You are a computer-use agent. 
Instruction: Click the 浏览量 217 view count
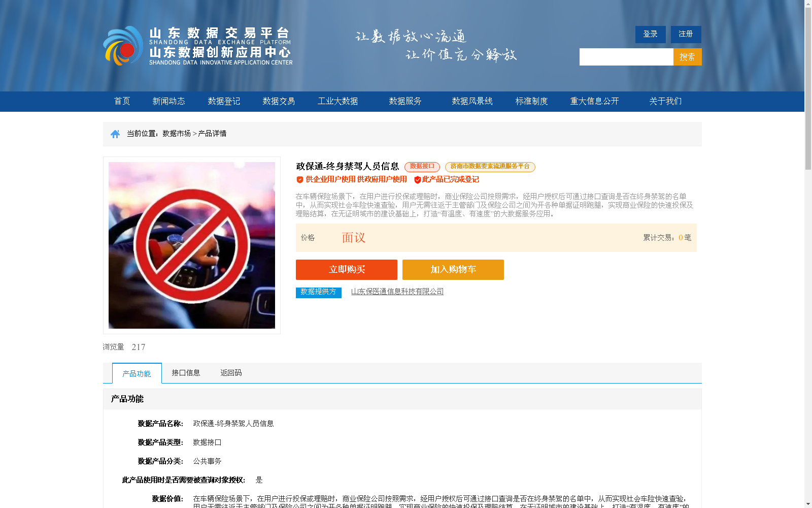[124, 347]
